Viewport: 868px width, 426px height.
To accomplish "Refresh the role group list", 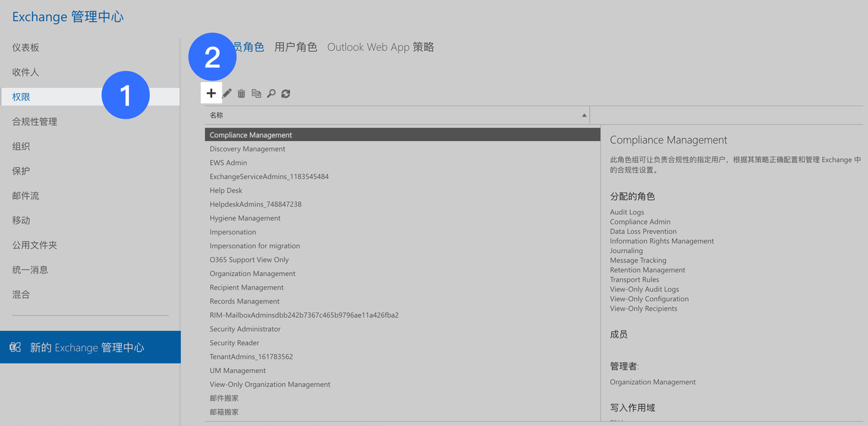I will click(285, 93).
